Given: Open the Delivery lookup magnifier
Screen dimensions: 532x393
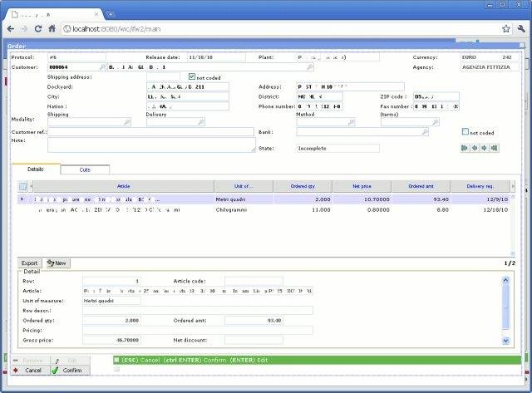Looking at the screenshot, I should pyautogui.click(x=201, y=122).
